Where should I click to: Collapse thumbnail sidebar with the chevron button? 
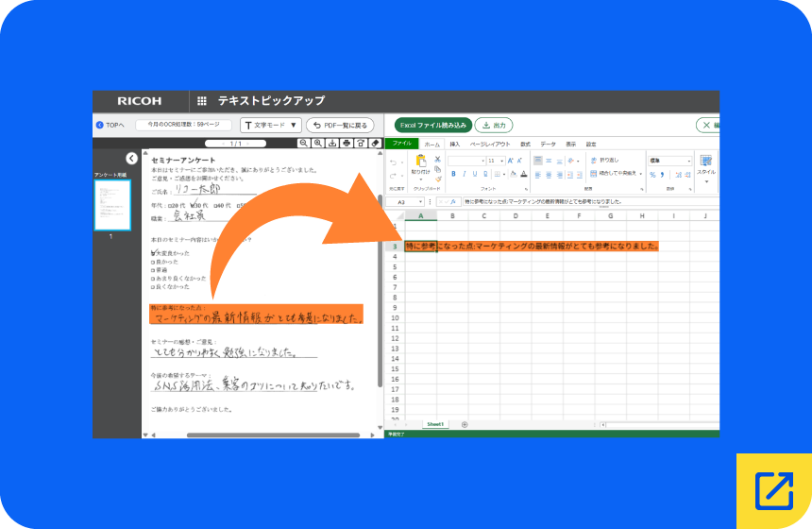pos(131,158)
